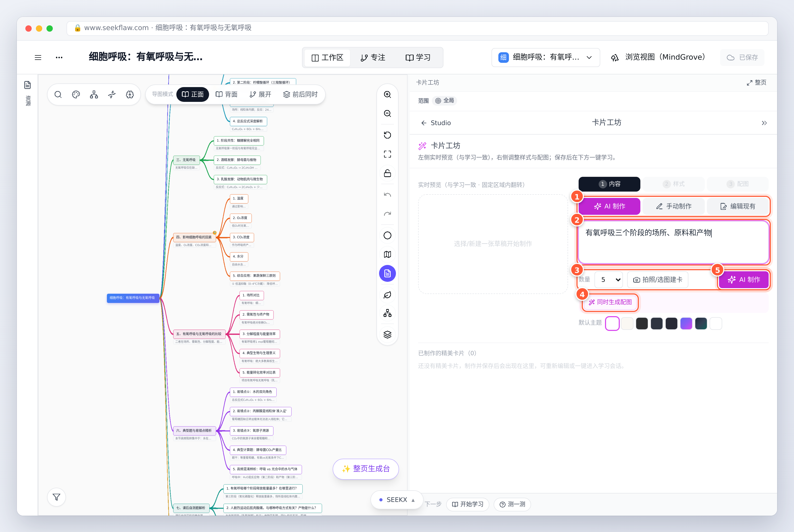Redo the last action
This screenshot has width=794, height=532.
click(x=387, y=214)
